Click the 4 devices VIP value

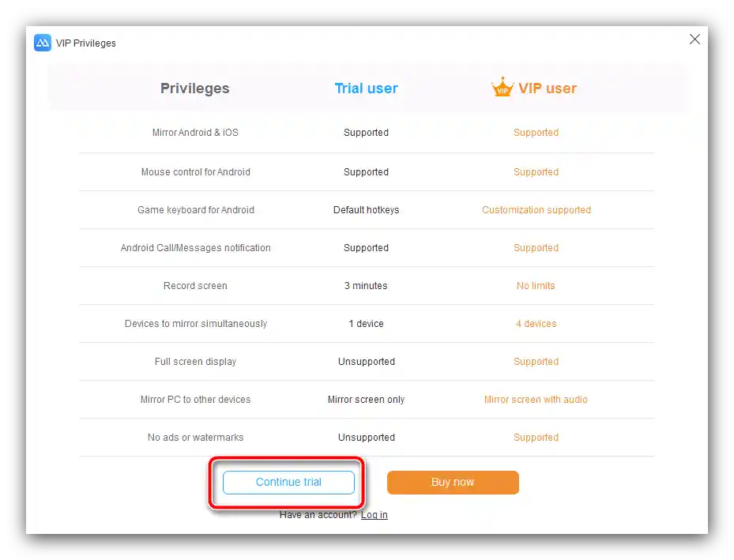click(x=536, y=323)
